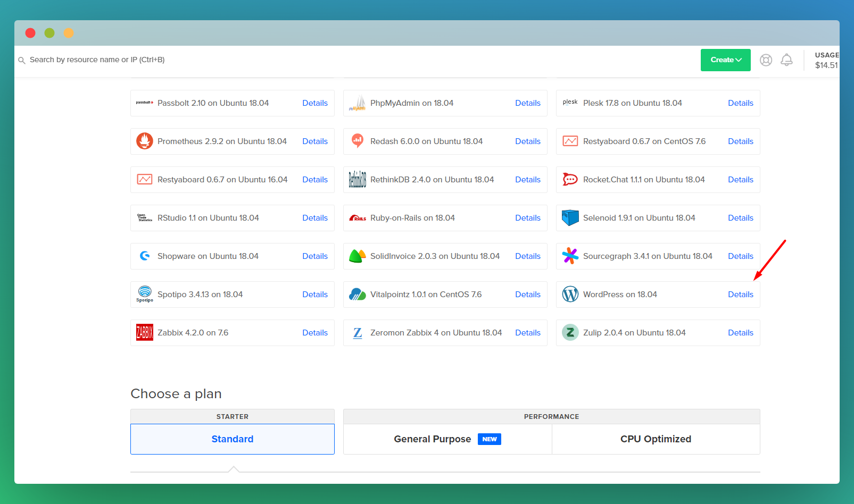This screenshot has height=504, width=854.
Task: Select the General Purpose plan tab
Action: click(447, 439)
